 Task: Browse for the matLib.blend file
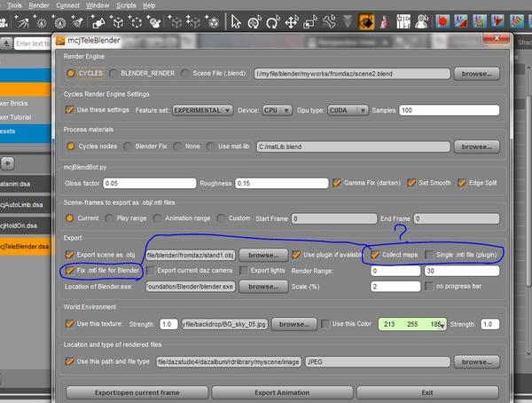[477, 146]
